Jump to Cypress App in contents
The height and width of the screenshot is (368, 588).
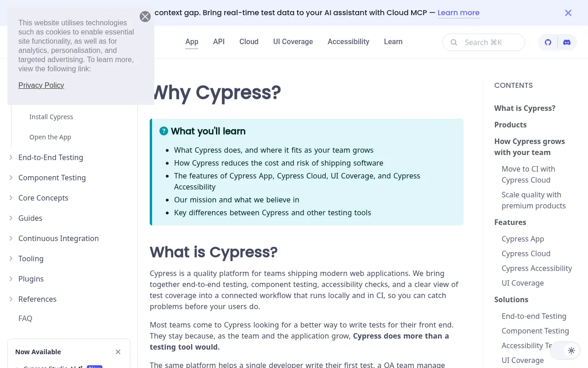523,239
